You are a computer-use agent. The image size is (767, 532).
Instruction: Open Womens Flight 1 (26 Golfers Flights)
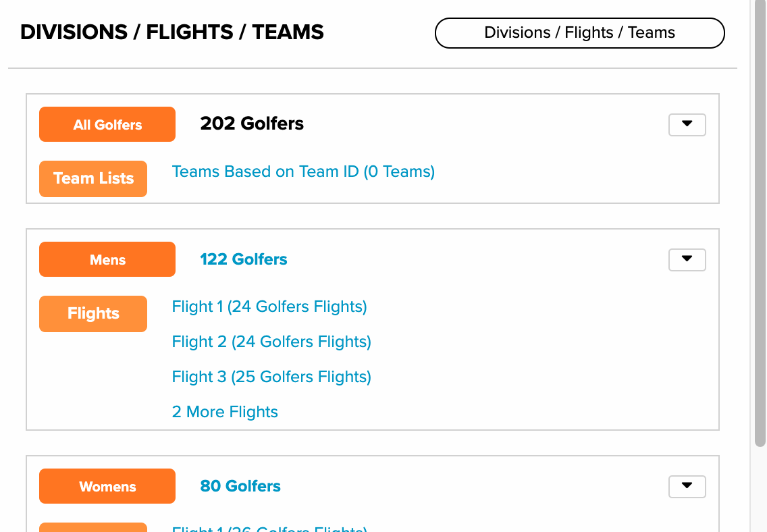click(x=269, y=529)
